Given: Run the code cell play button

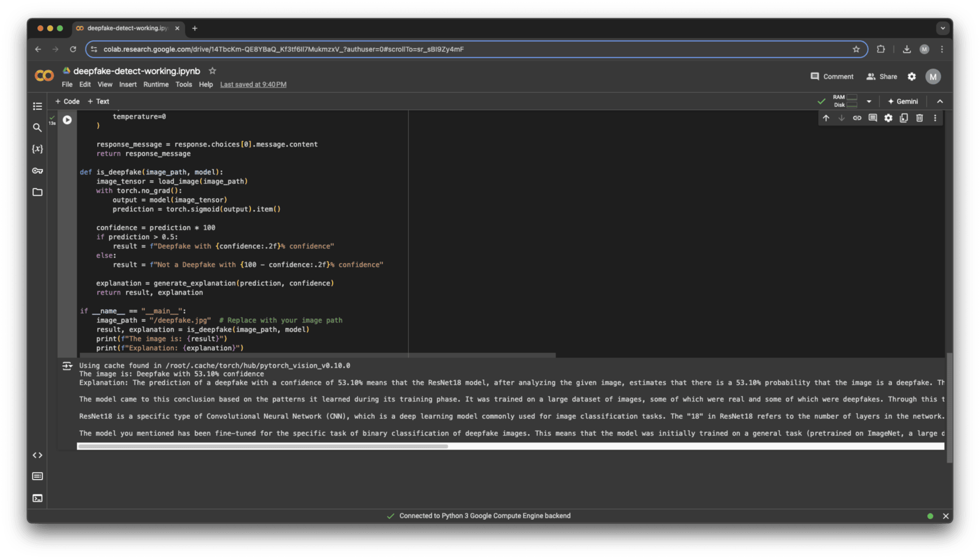Looking at the screenshot, I should click(x=67, y=120).
